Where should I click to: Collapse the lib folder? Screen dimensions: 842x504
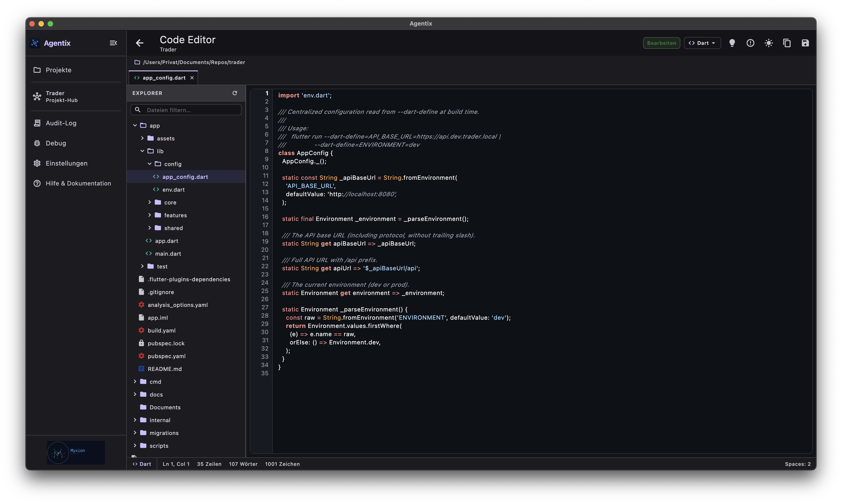click(x=142, y=151)
